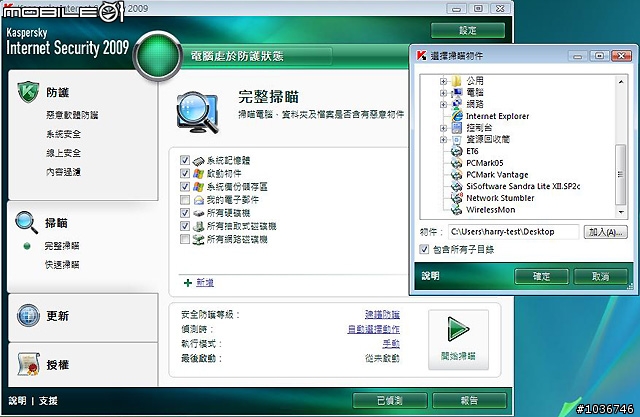This screenshot has height=417, width=640.
Task: Click the green plus icon beside 新增
Action: coord(188,283)
